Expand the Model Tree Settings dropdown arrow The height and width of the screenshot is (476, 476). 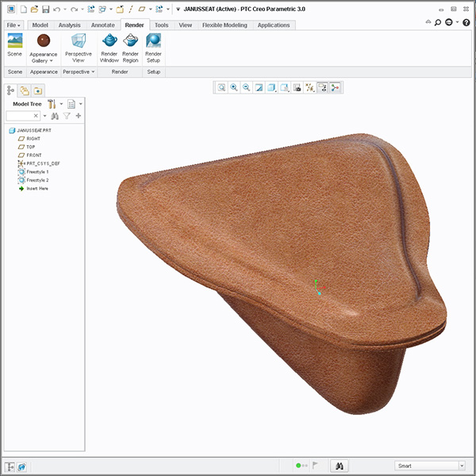pos(61,104)
